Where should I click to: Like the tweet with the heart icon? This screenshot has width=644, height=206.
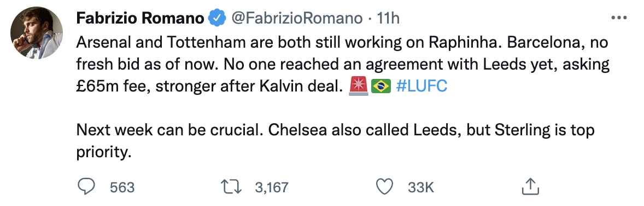tap(385, 187)
